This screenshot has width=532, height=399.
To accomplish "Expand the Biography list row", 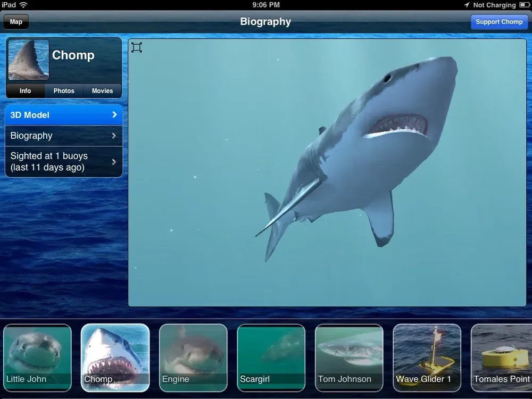I will tap(64, 136).
